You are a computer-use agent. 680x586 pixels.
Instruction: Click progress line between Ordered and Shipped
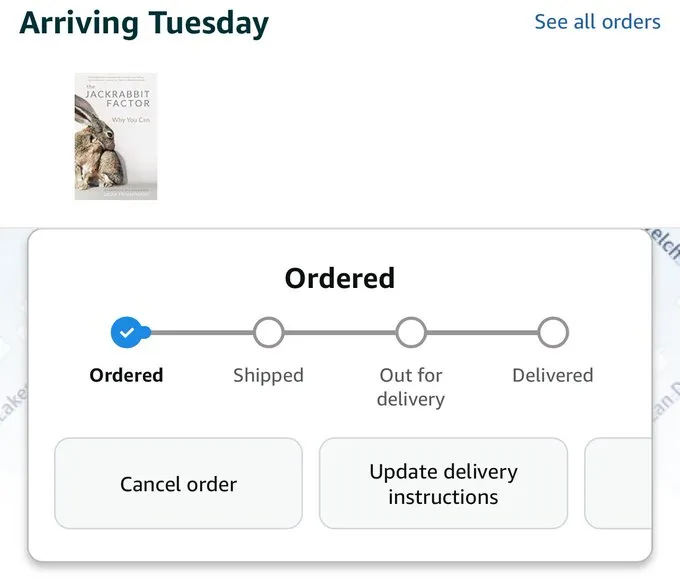coord(200,332)
